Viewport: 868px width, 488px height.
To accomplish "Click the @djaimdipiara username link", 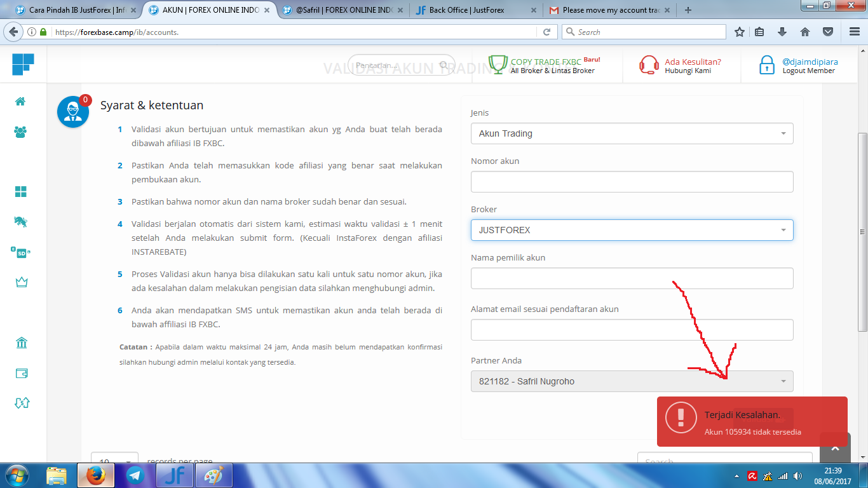I will 810,62.
